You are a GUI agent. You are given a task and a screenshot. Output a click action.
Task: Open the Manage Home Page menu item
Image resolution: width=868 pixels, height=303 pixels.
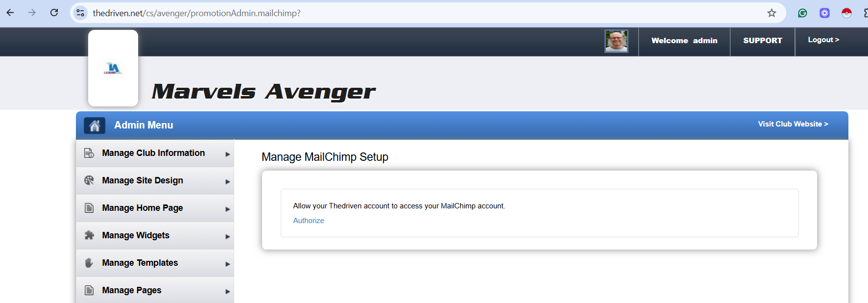[x=155, y=208]
